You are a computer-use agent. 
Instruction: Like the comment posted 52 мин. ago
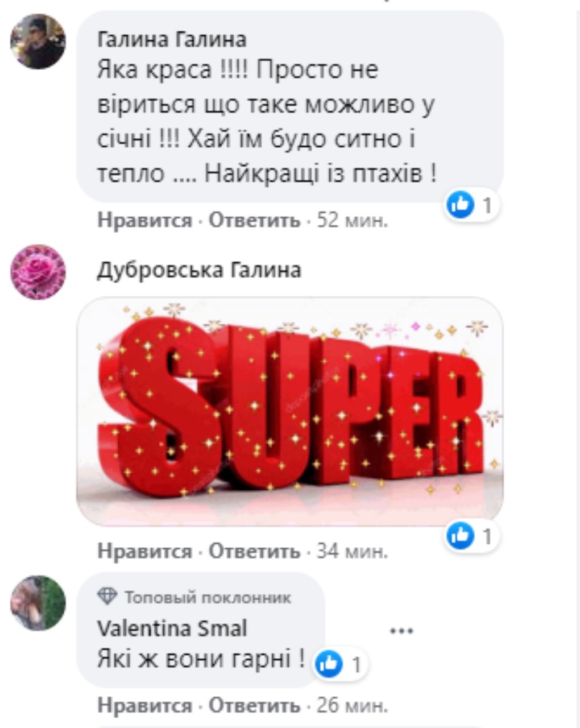[x=144, y=220]
